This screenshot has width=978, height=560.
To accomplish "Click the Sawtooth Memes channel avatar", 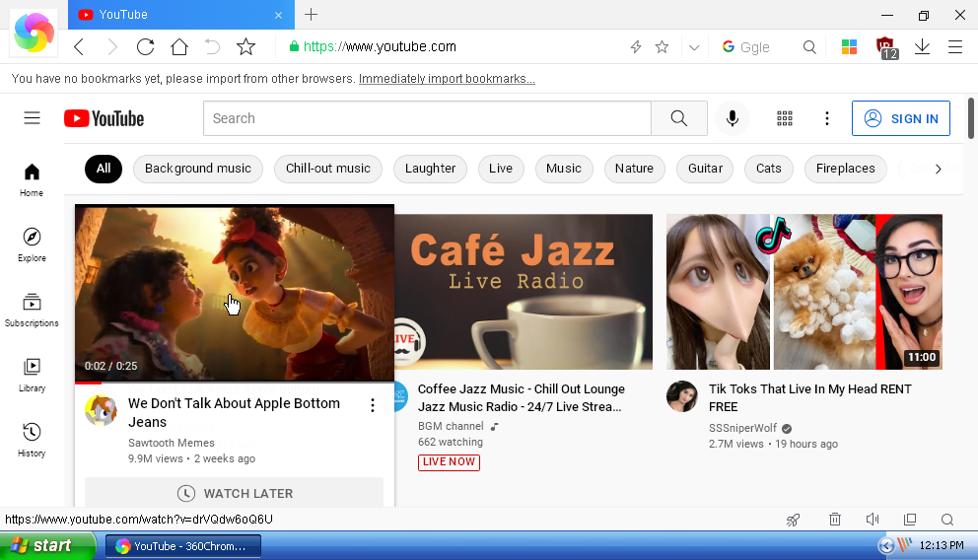I will (101, 410).
